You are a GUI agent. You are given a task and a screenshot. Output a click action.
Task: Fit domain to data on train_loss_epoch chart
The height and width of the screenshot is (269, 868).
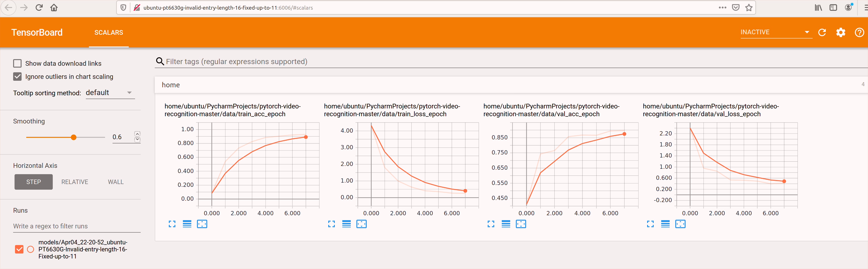pos(362,224)
